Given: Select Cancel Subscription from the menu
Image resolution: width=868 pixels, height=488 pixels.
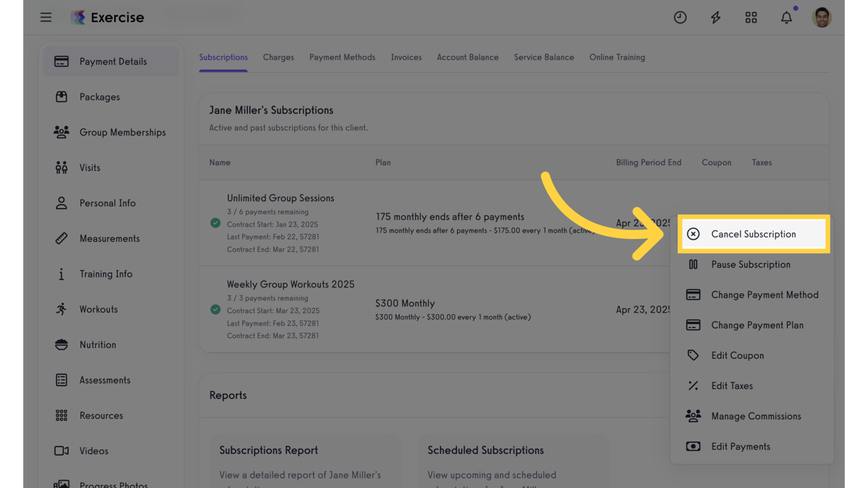Looking at the screenshot, I should coord(753,234).
